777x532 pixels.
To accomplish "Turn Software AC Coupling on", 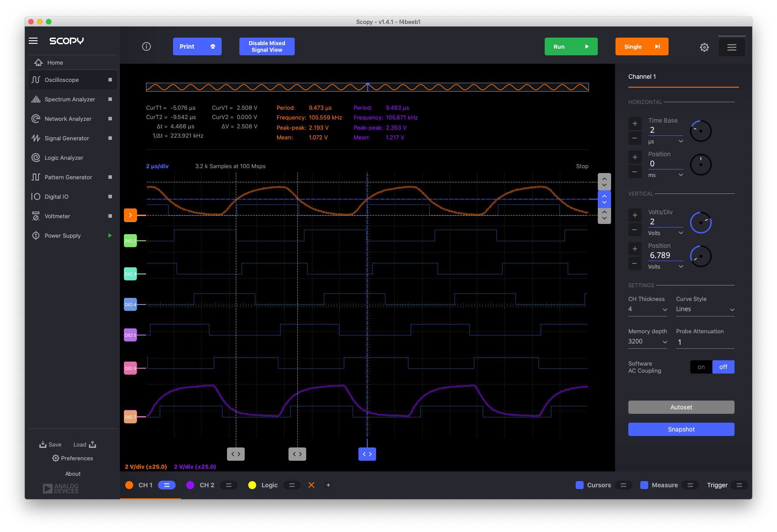I will point(701,367).
